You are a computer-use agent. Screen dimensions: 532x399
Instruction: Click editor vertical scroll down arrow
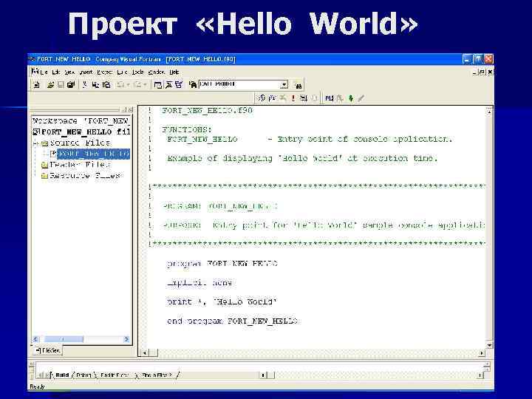click(489, 345)
